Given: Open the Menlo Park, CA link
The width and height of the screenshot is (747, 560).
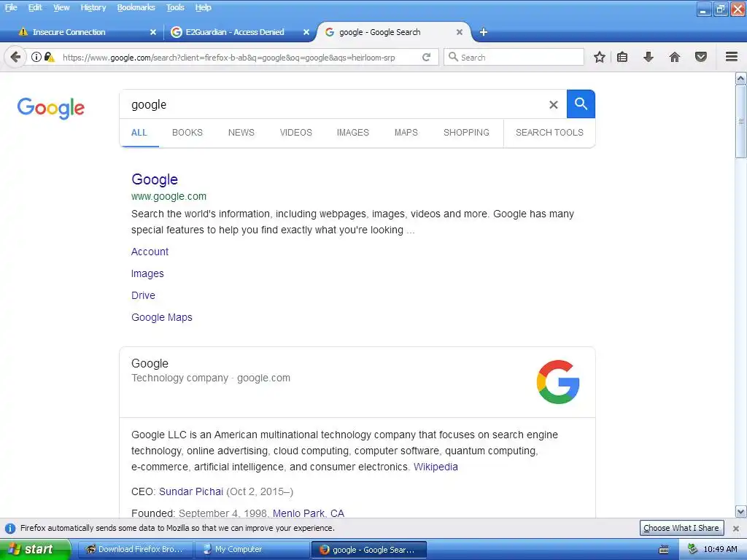Looking at the screenshot, I should point(309,513).
